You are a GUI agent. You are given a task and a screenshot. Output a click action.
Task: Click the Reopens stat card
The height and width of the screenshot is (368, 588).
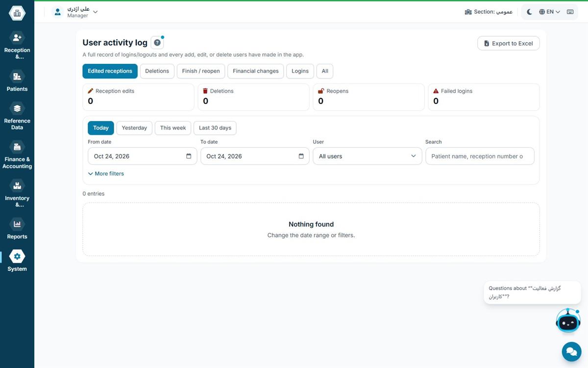pyautogui.click(x=368, y=97)
